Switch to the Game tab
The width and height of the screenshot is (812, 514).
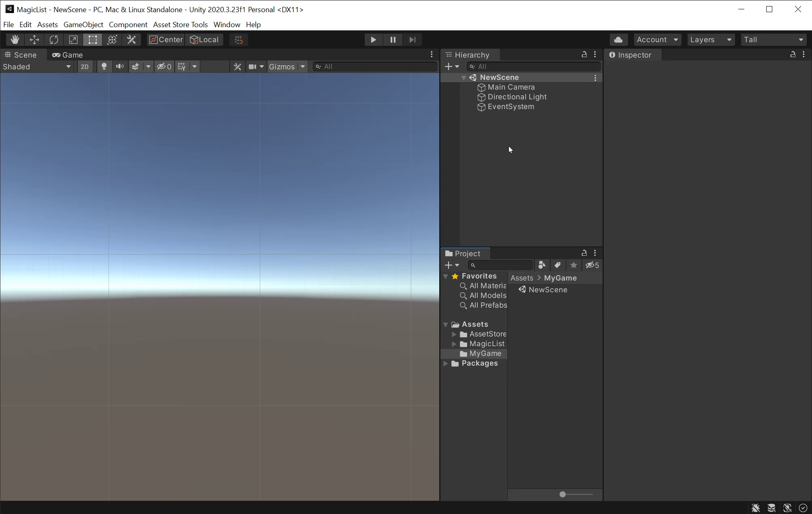[x=68, y=55]
